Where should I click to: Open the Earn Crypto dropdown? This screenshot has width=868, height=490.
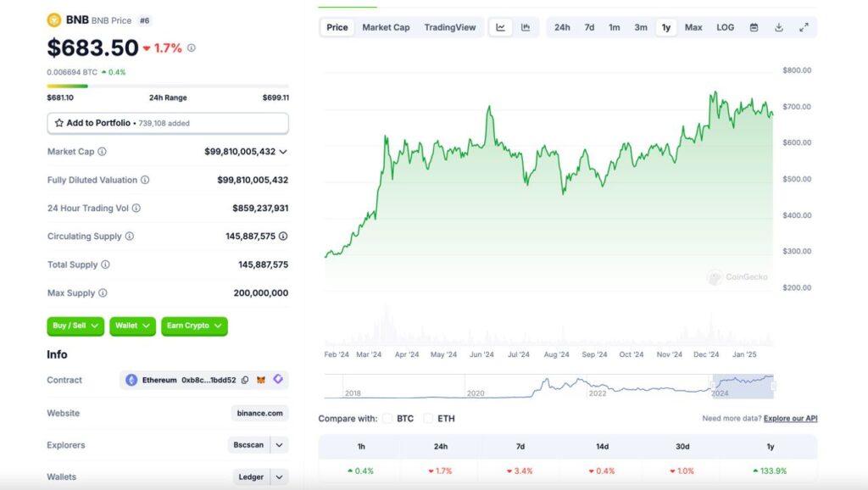pyautogui.click(x=194, y=326)
